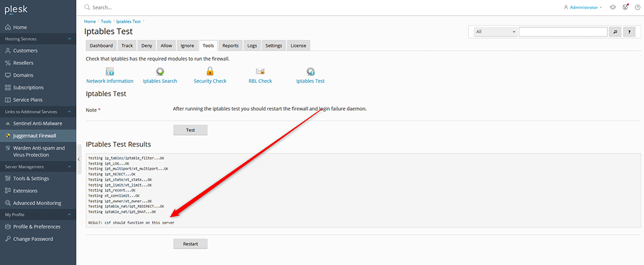Click the RESULT: csf should function line
644x265 pixels.
(x=131, y=223)
